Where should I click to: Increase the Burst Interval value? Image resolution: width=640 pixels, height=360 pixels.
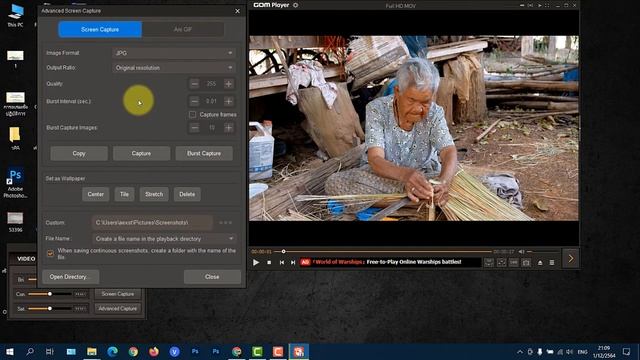click(229, 101)
